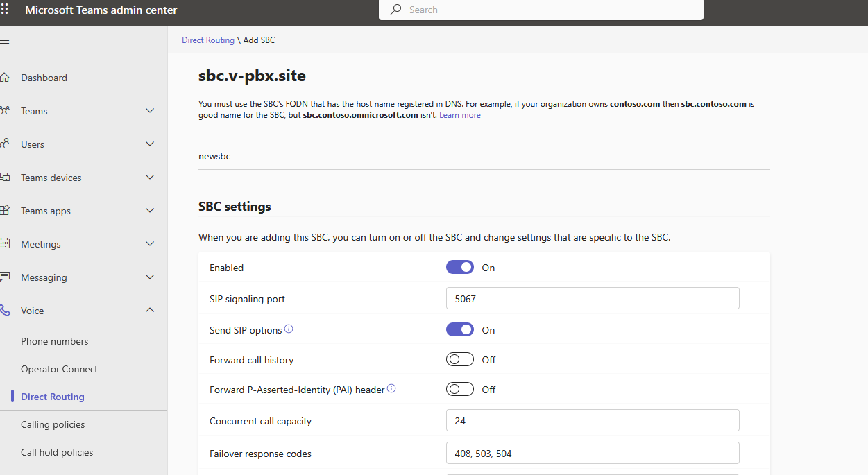Click the Learn more link
Viewport: 868px width, 475px height.
[x=460, y=115]
